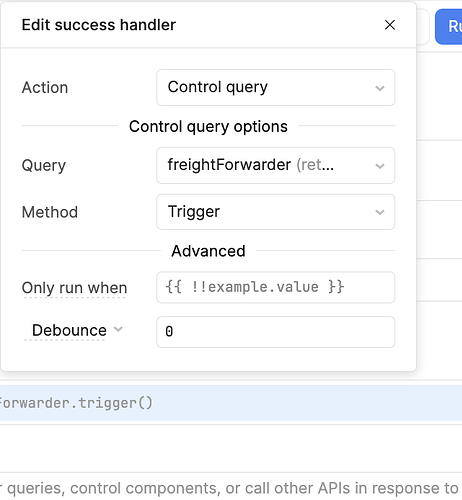Open the Method dropdown showing Trigger
The width and height of the screenshot is (462, 500).
(276, 212)
